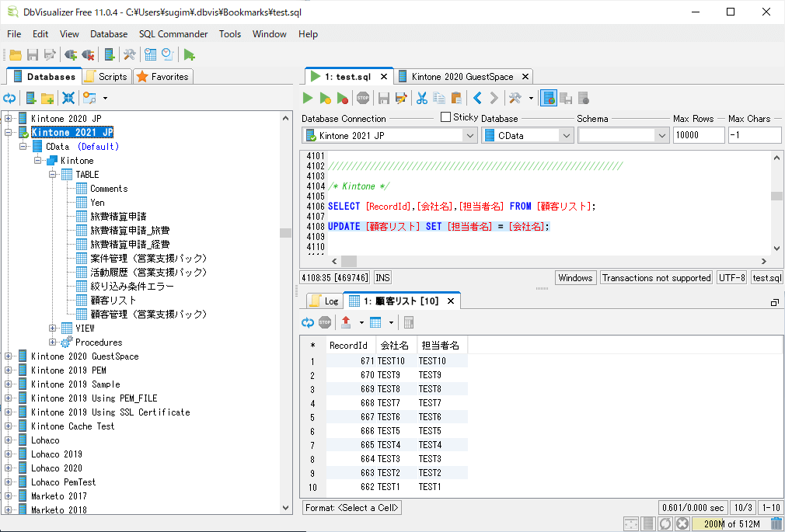This screenshot has width=785, height=532.
Task: Collapse the Kintone 2021 JP connection node
Action: (x=9, y=133)
